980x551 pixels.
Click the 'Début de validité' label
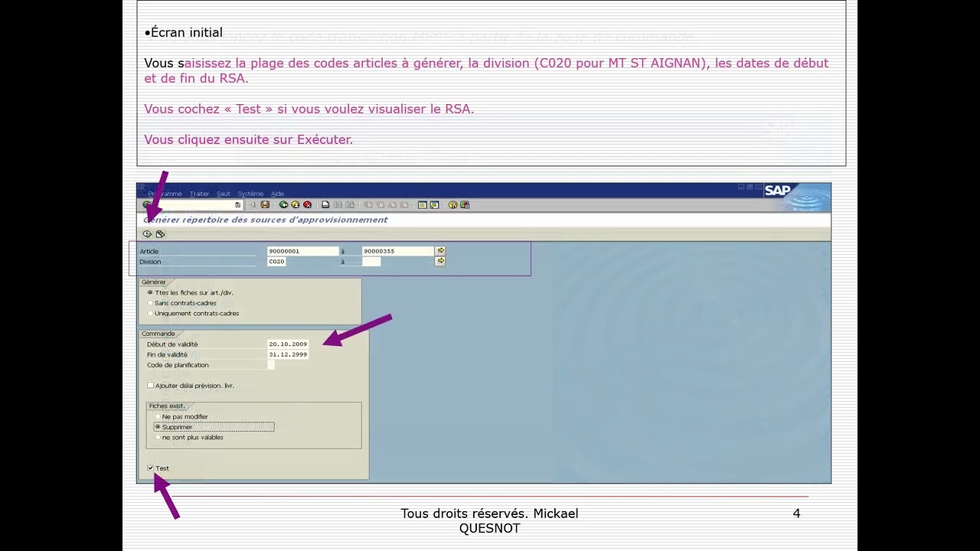pos(172,344)
